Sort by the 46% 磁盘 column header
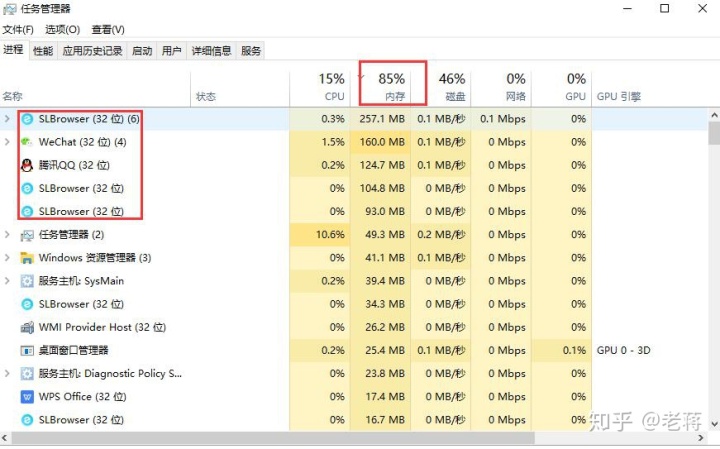Screen dimensions: 720x449 tap(440, 90)
